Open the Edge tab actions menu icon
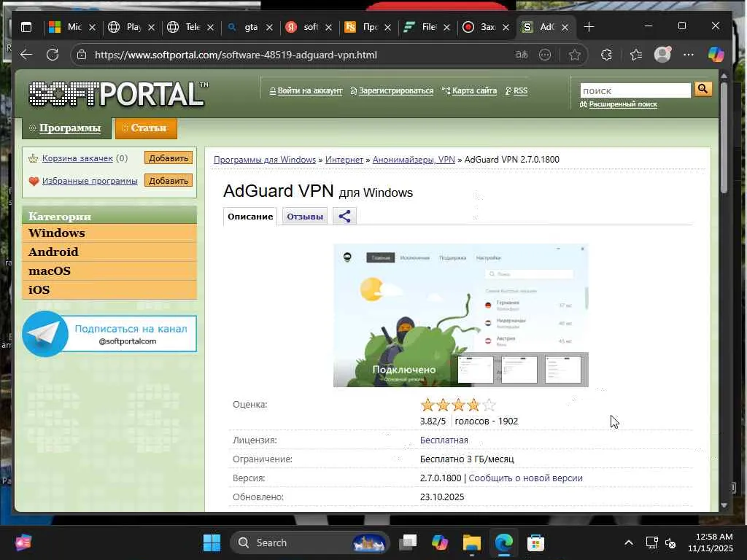The height and width of the screenshot is (560, 747). click(26, 27)
